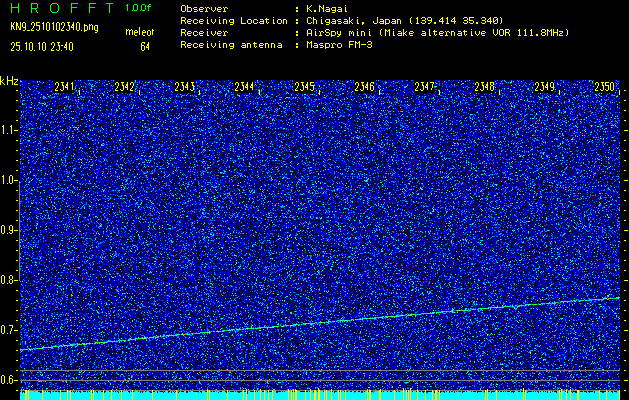
Task: Click the green diagonal signal trace
Action: click(x=320, y=322)
